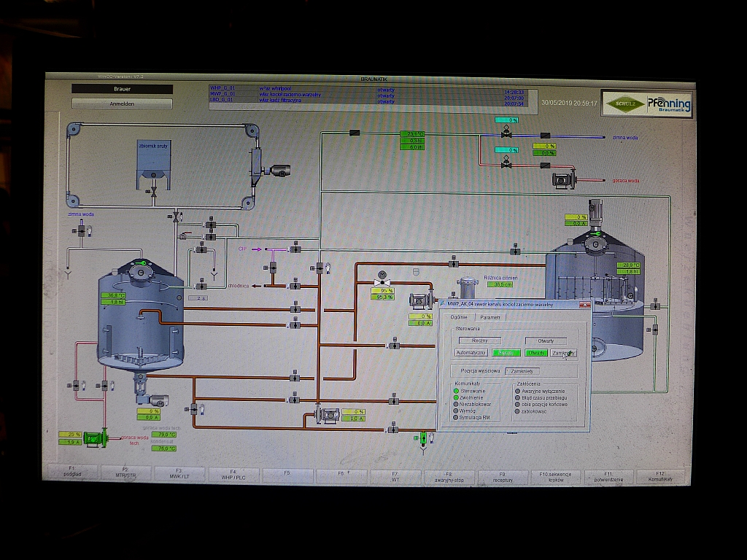This screenshot has width=747, height=560.
Task: Open the zimna woda control valve
Action: coord(506,134)
